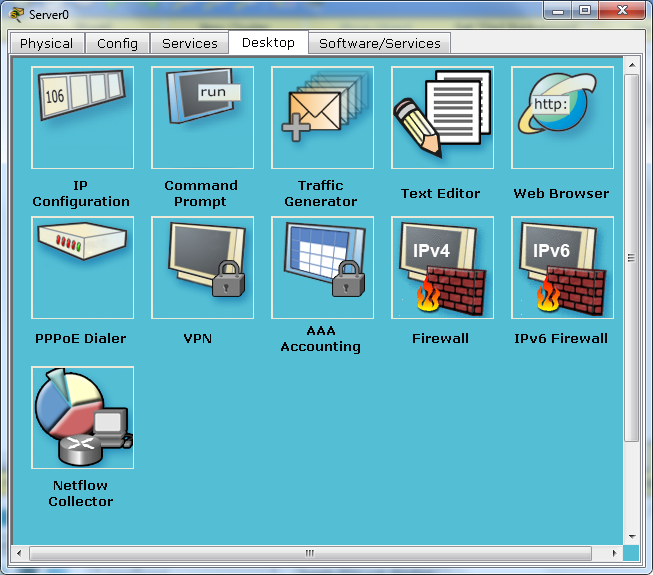653x575 pixels.
Task: Open the Software/Services tab
Action: 379,43
